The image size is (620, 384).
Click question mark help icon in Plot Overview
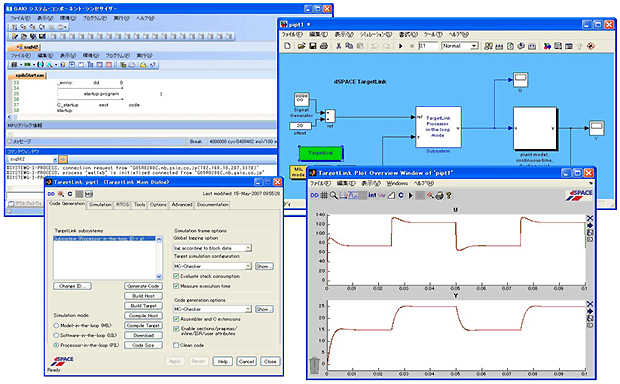click(448, 195)
